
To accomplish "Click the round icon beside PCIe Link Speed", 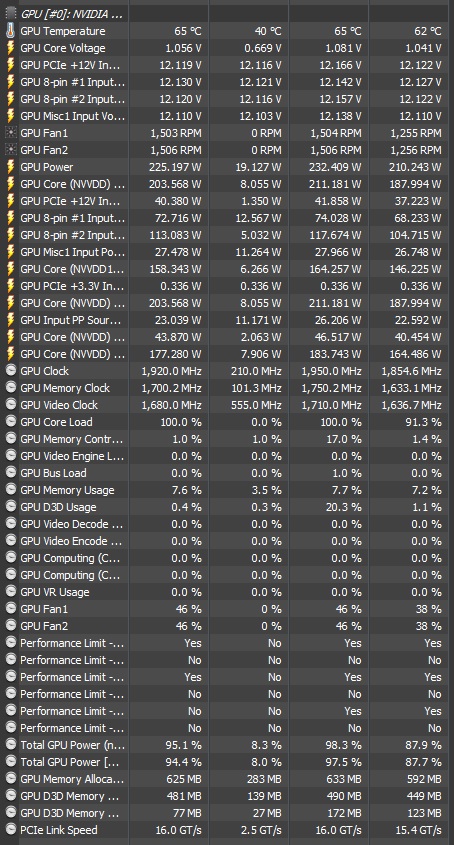I will coord(11,830).
